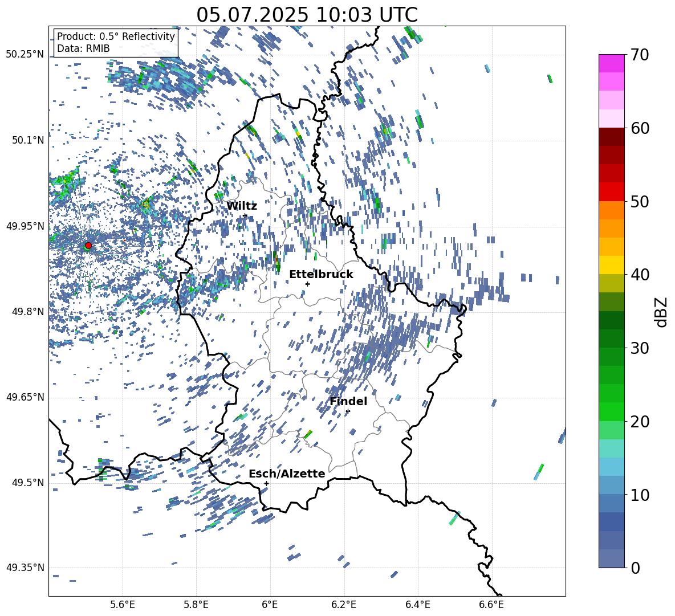Pick the bright green swatch just above 20
This screenshot has height=616, width=675.
[x=611, y=411]
